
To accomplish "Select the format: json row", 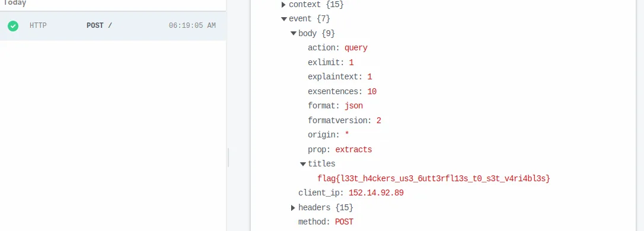I will [x=335, y=106].
